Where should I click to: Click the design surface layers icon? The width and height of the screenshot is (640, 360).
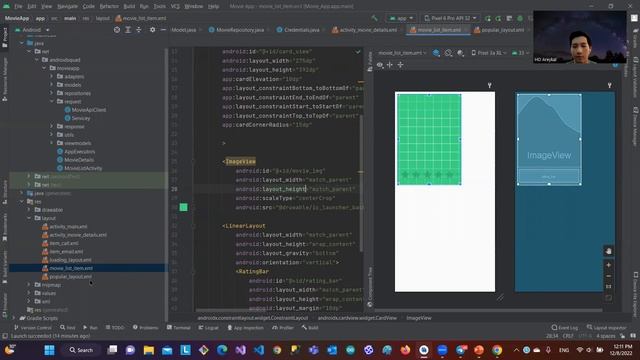[436, 53]
